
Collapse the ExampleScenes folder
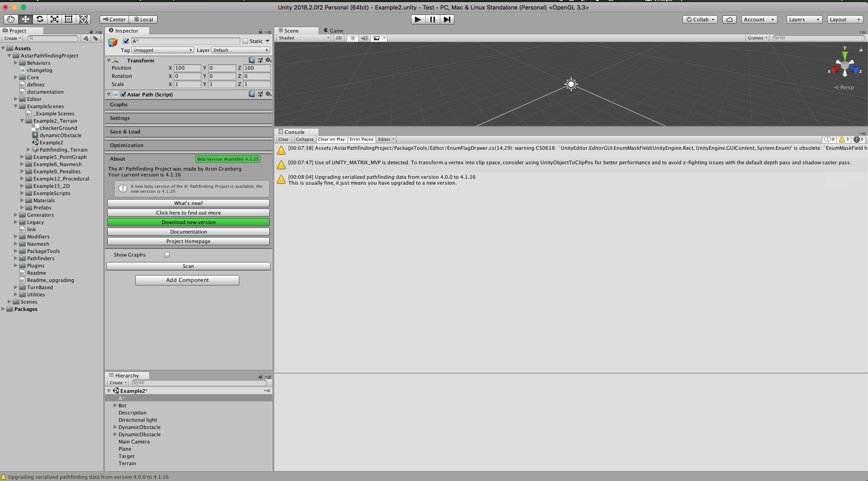click(16, 106)
